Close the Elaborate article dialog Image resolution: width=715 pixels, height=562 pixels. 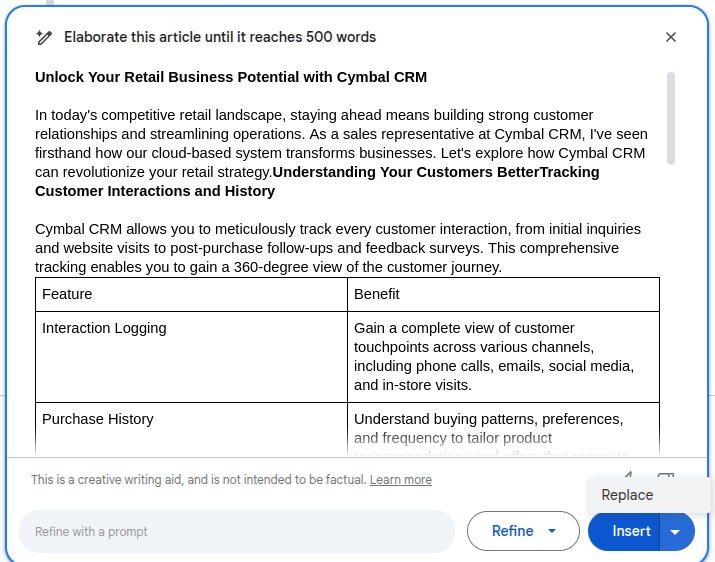[x=671, y=37]
